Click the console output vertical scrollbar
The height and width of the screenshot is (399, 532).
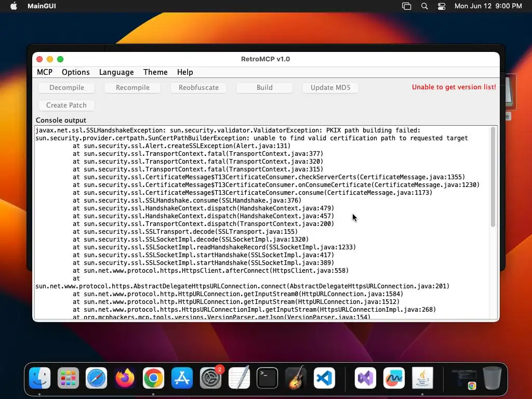click(493, 177)
